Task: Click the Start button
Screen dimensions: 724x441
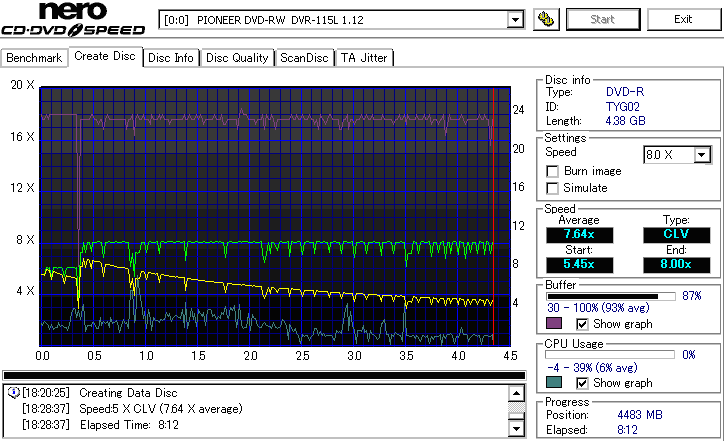Action: [x=603, y=19]
